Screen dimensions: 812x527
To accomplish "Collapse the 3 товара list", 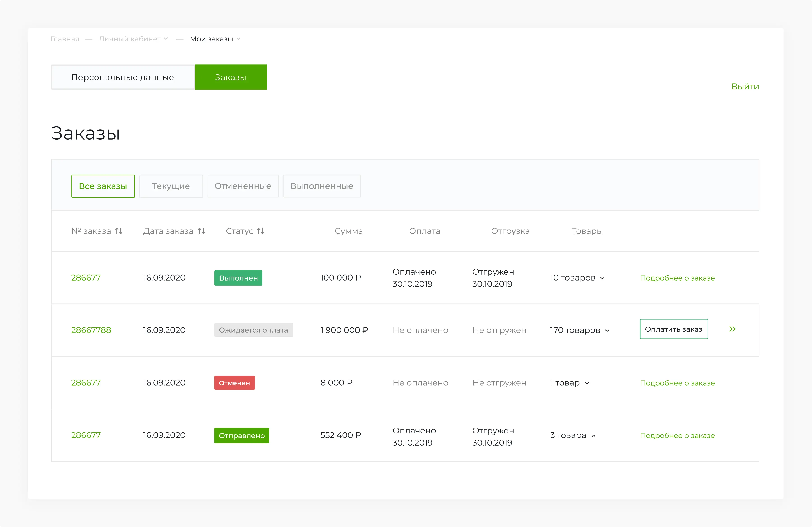I will 594,436.
